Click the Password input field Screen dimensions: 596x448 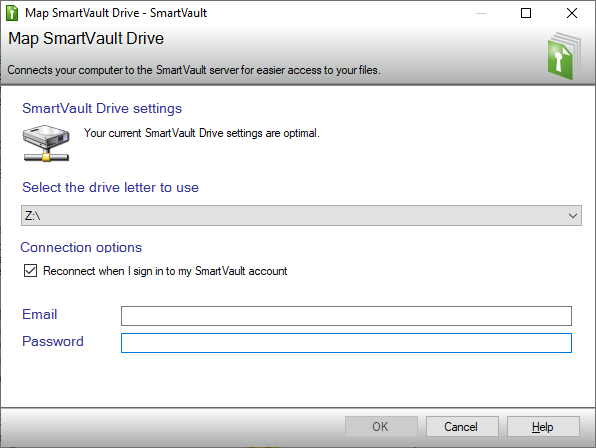pyautogui.click(x=346, y=343)
